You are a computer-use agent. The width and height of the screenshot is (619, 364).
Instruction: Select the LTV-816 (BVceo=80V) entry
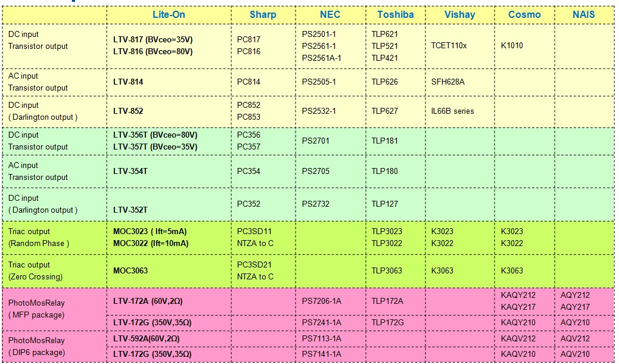pyautogui.click(x=153, y=51)
